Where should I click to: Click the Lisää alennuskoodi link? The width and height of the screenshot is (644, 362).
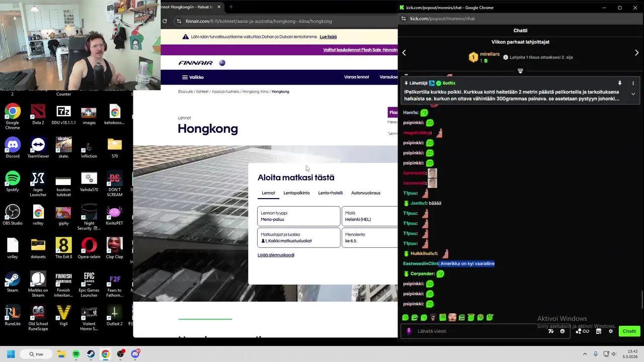(x=276, y=255)
